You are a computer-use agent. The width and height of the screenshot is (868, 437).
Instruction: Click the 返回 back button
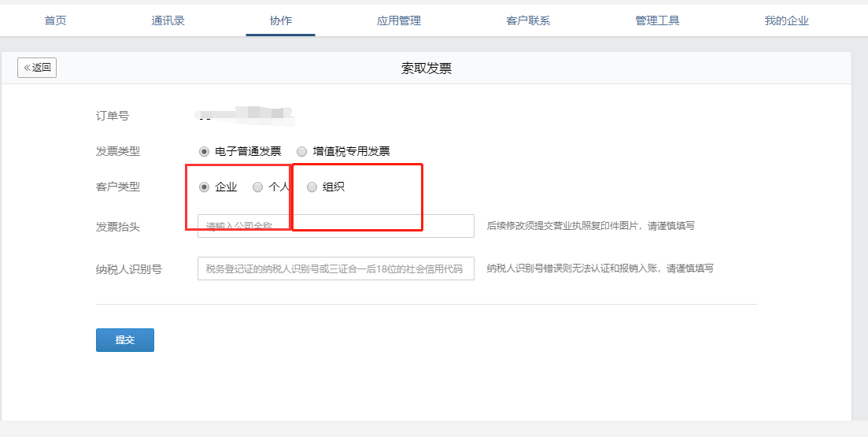click(x=37, y=68)
